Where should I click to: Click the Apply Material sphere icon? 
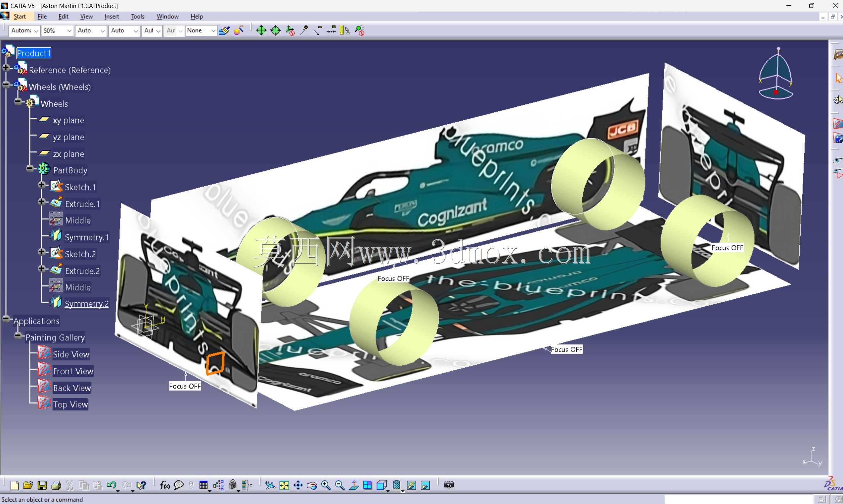[239, 30]
